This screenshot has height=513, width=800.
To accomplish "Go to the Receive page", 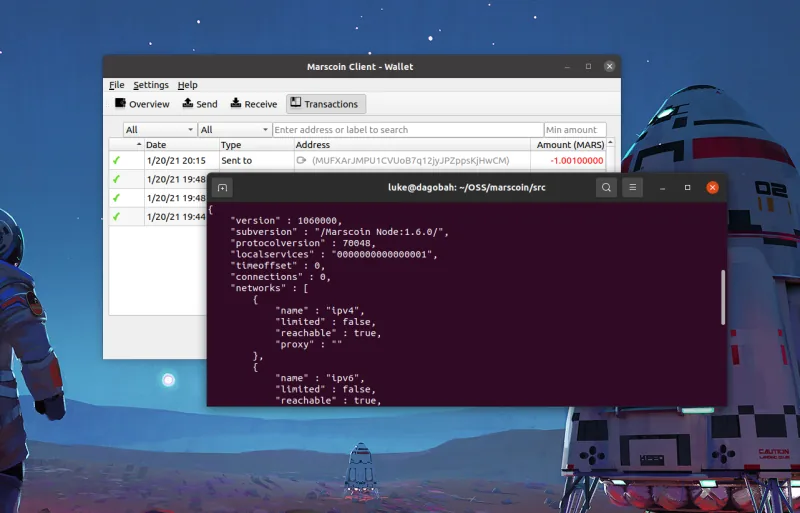I will 253,104.
